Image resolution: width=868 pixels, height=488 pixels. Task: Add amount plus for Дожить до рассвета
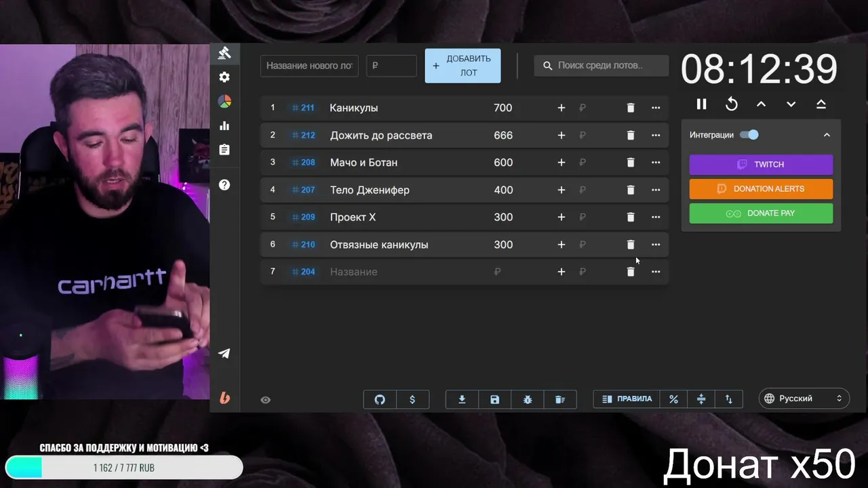click(x=561, y=136)
